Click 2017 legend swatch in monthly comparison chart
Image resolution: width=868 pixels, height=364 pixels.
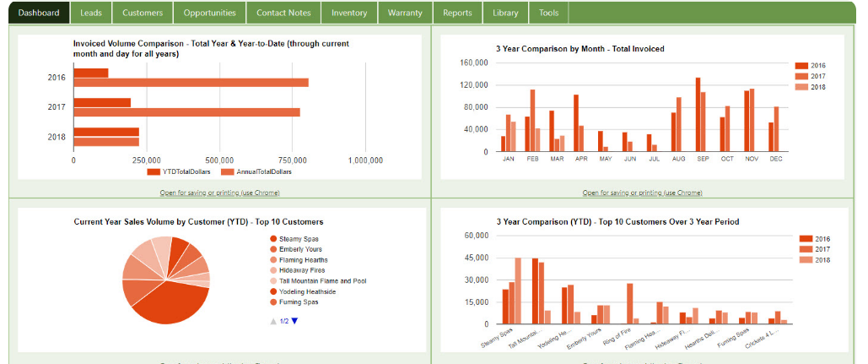(x=801, y=76)
